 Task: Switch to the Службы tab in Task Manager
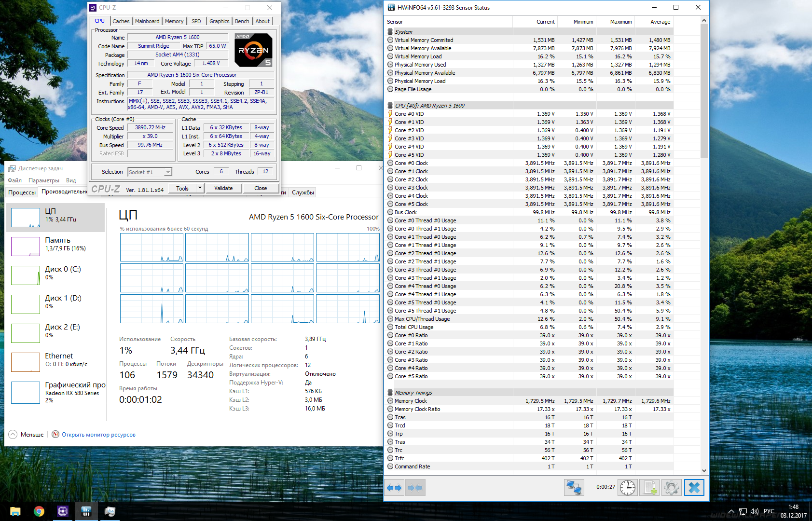(303, 192)
